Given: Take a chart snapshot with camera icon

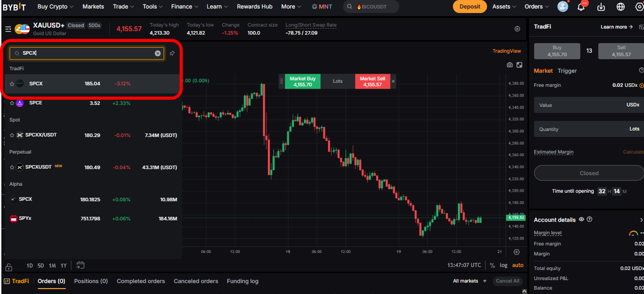Looking at the screenshot, I should coord(510,65).
